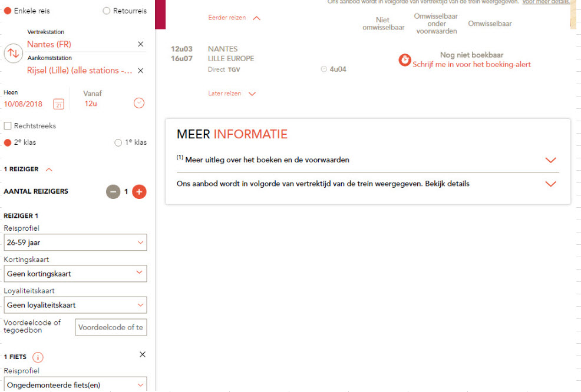Click the booking alert bell icon
The image size is (581, 392).
(x=404, y=60)
